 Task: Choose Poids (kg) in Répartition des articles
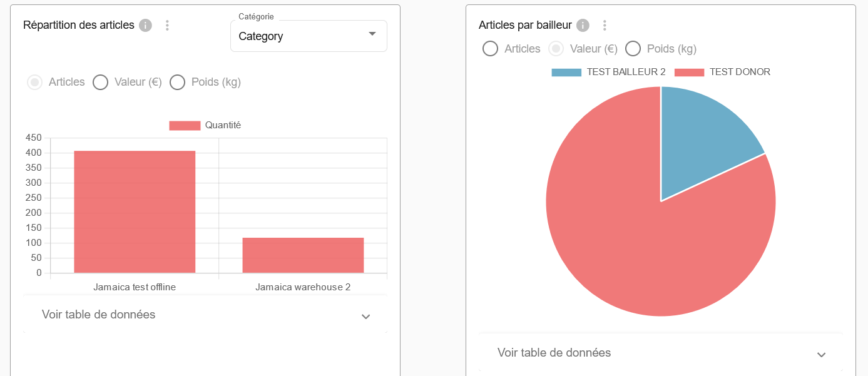178,82
